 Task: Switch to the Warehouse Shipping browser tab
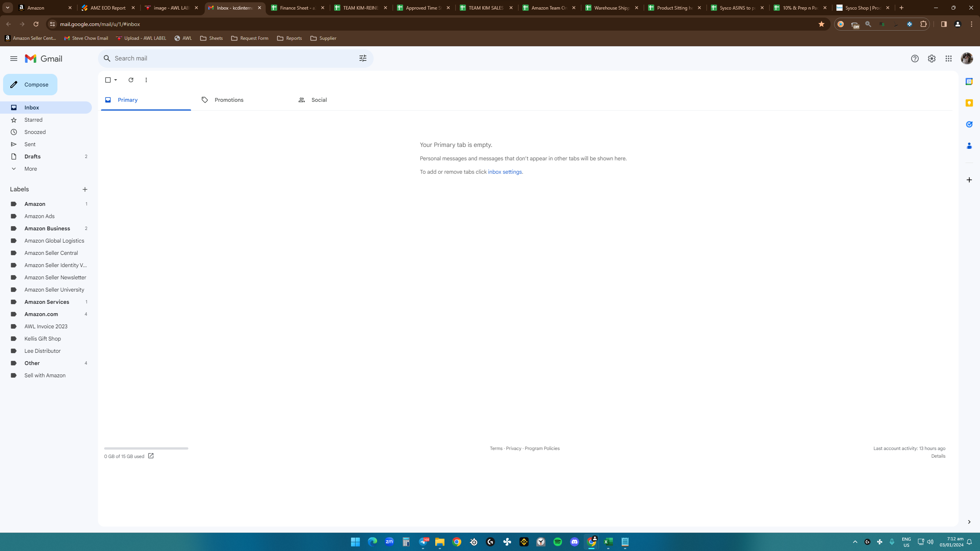[x=612, y=8]
